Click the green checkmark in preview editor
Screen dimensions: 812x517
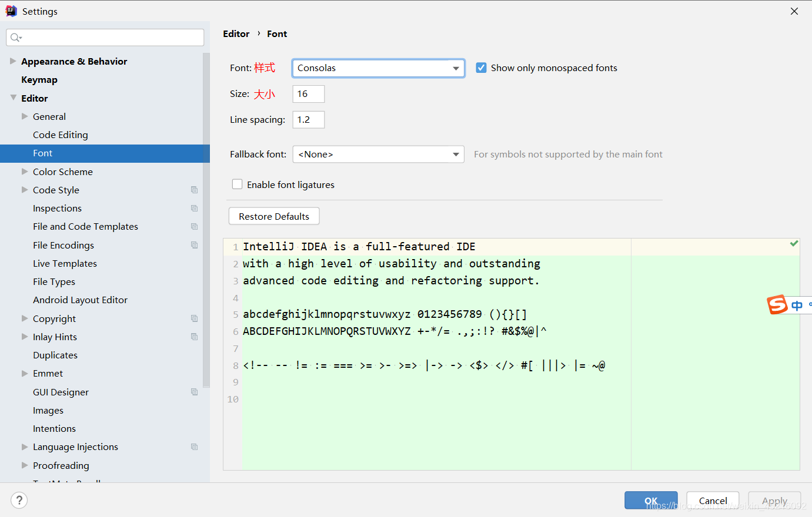coord(794,243)
